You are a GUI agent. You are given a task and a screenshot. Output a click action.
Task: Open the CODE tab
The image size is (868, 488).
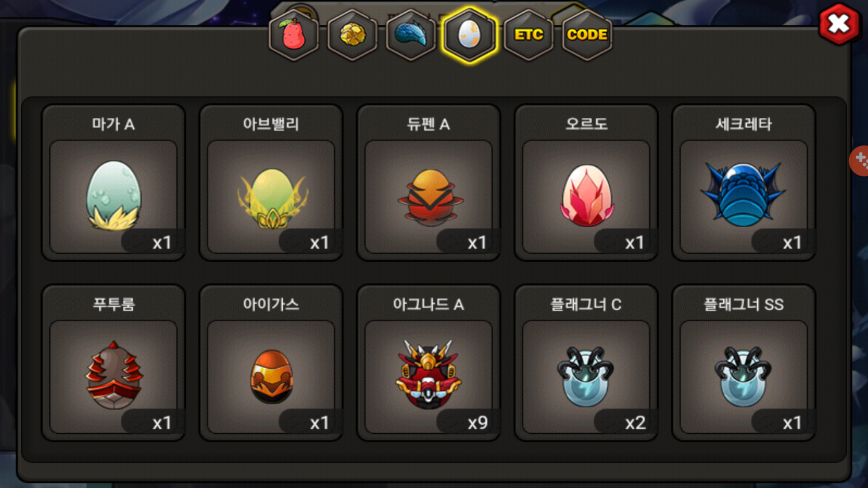click(x=587, y=35)
